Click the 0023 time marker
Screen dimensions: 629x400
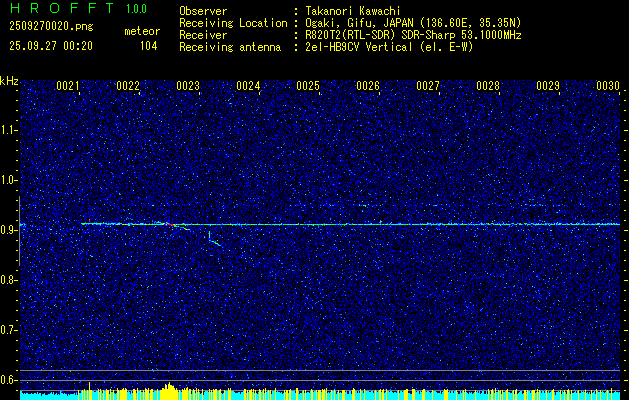pos(188,85)
